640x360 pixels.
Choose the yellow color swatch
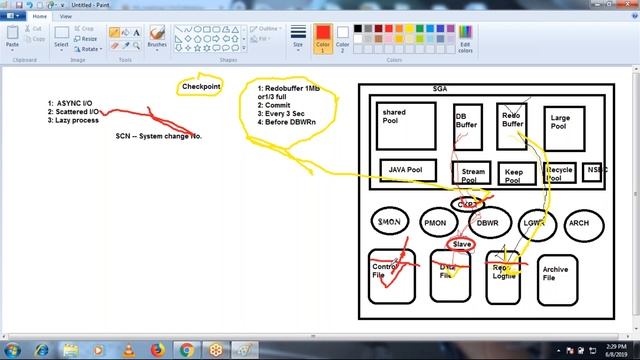point(409,29)
